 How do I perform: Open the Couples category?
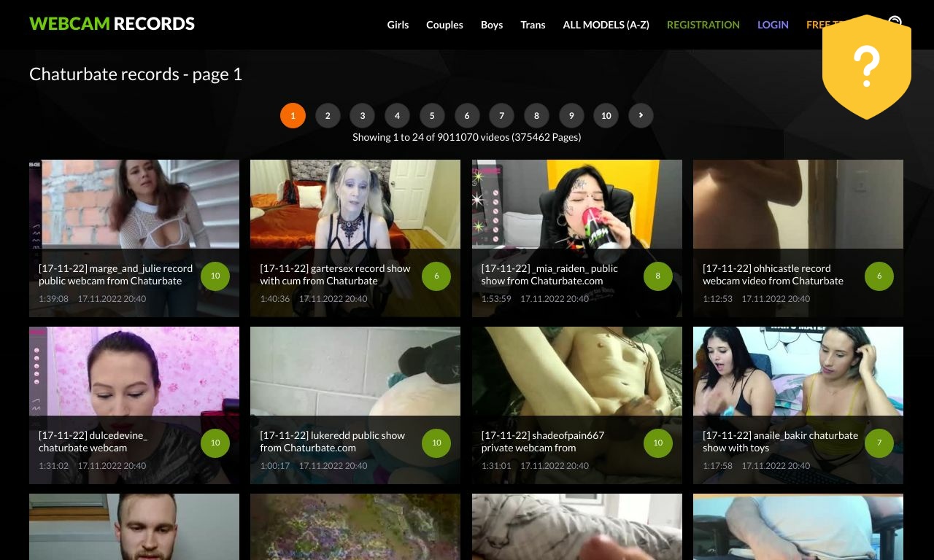(444, 25)
